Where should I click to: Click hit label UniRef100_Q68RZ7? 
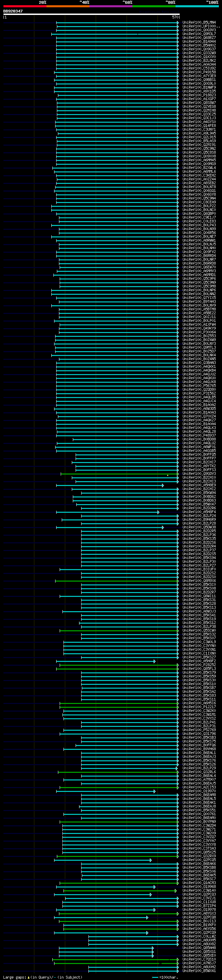(x=199, y=38)
